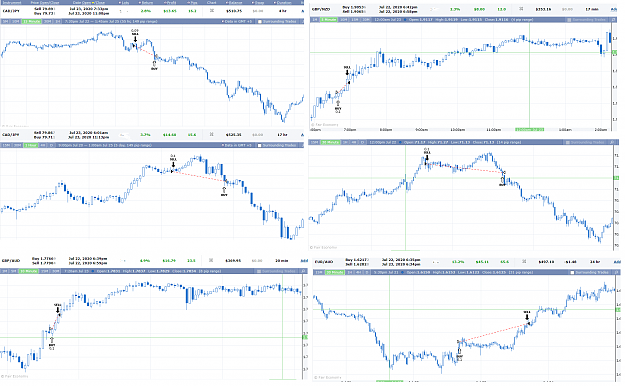Open the chart icon in the second CAD/JPY trade row

coord(212,134)
